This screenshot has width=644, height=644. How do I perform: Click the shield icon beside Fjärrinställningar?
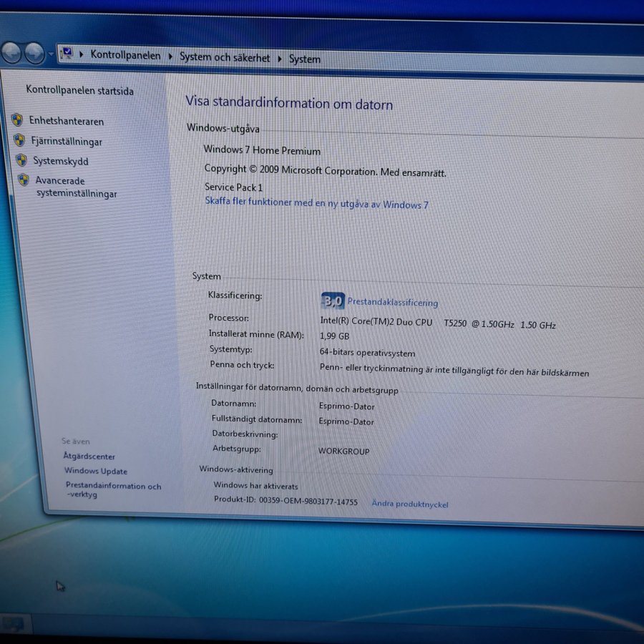pyautogui.click(x=19, y=140)
